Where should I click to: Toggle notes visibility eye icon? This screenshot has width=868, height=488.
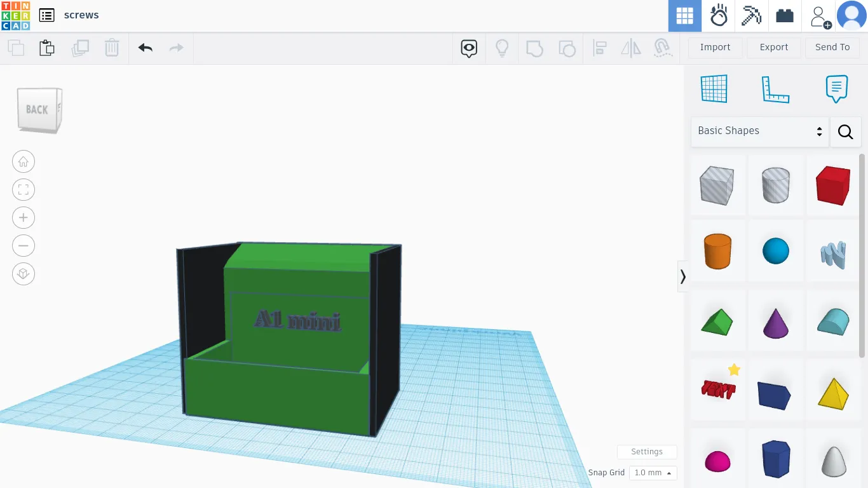click(x=469, y=48)
